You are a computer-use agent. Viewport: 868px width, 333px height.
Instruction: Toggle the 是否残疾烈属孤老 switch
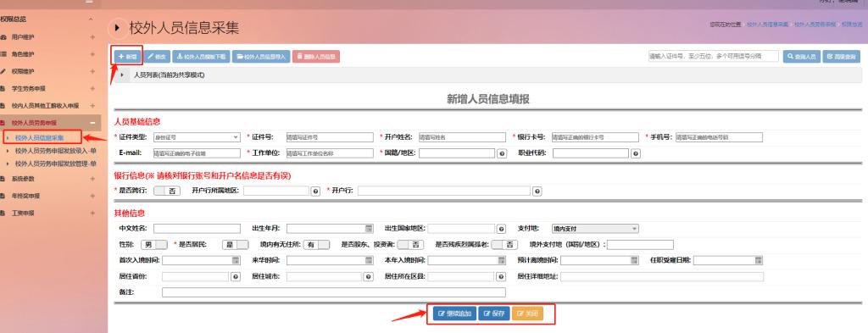click(x=504, y=245)
